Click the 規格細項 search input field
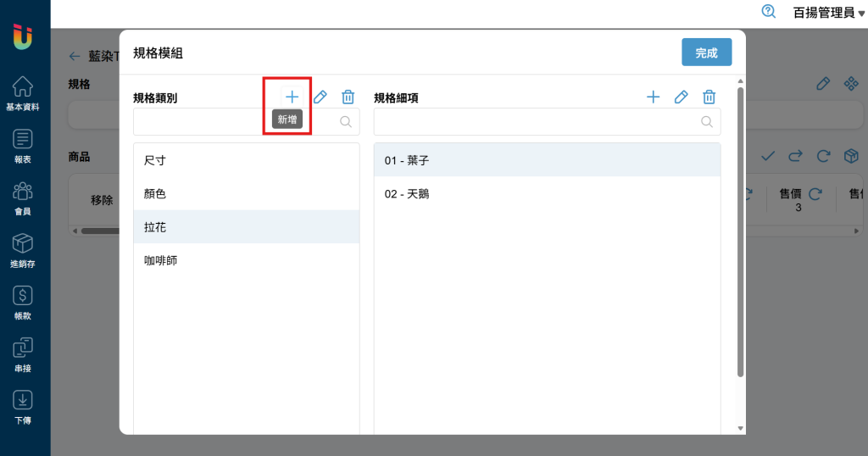868x456 pixels. [538, 121]
